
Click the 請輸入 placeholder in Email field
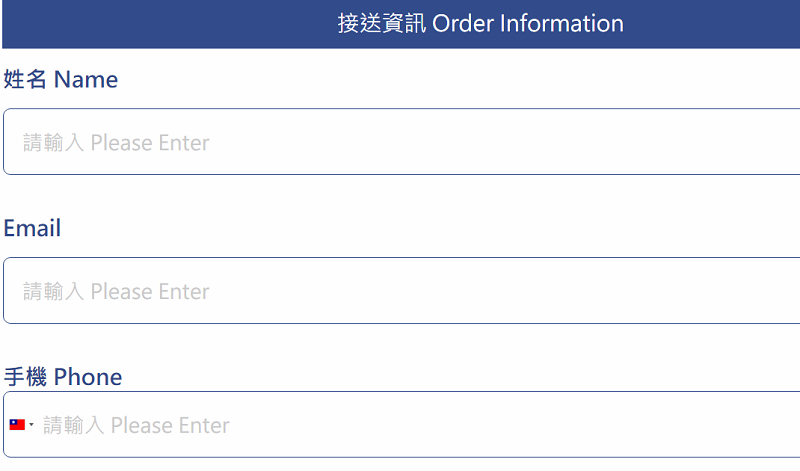[x=54, y=292]
